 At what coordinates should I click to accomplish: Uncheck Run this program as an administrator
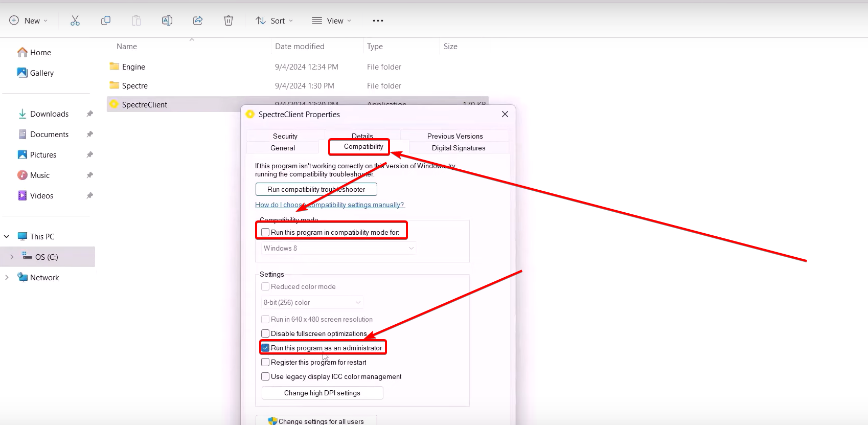[x=265, y=348]
